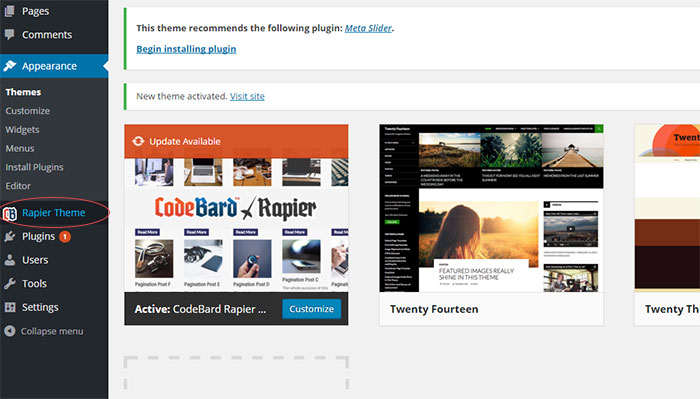This screenshot has width=700, height=399.
Task: Click the Settings sliders icon
Action: (9, 307)
